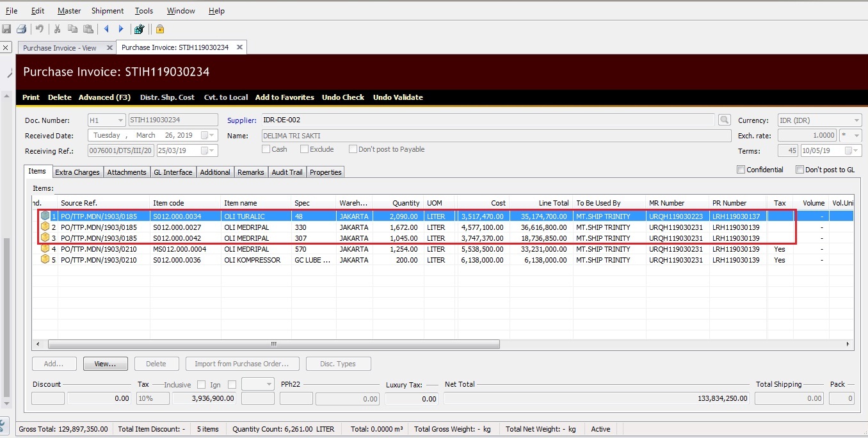Open the Shipment menu
This screenshot has width=868, height=438.
[108, 11]
